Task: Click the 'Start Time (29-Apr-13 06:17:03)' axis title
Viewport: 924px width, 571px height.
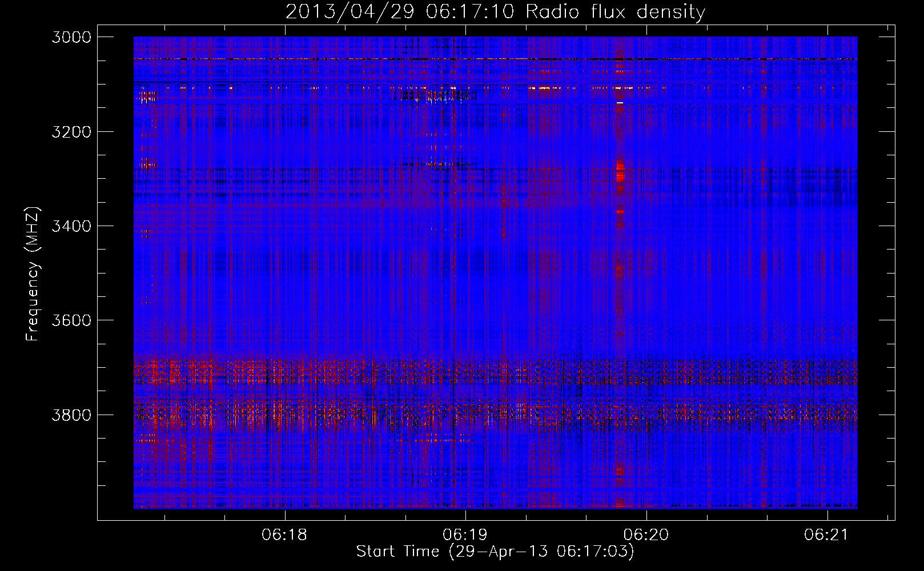Action: click(495, 552)
